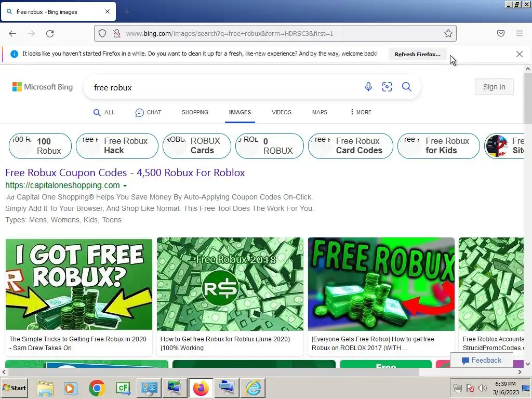
Task: Switch to the ALL search tab
Action: point(104,112)
